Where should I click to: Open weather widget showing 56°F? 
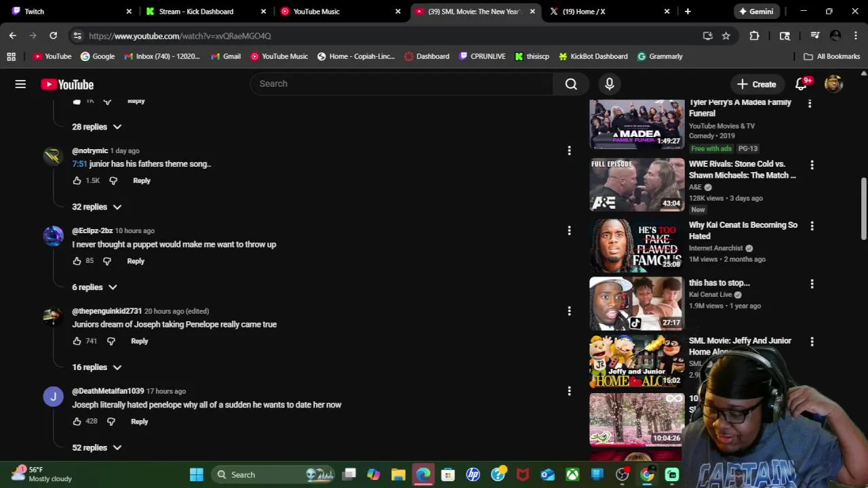tap(42, 474)
